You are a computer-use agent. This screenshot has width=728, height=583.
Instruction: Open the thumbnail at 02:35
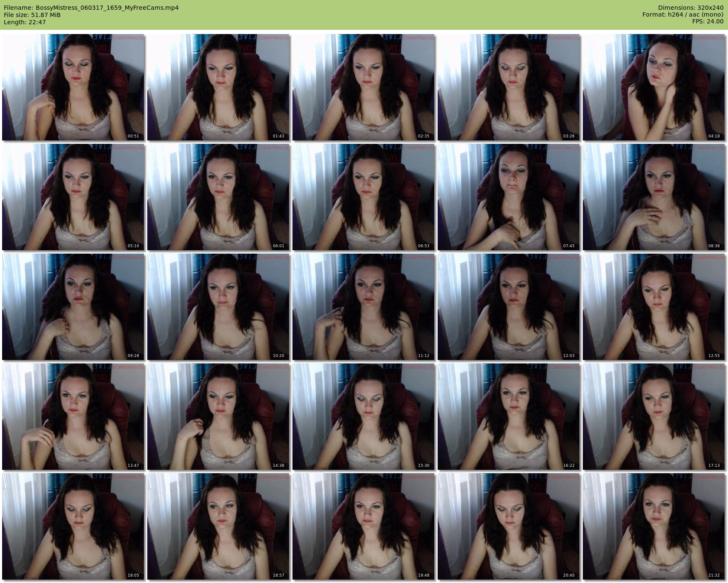[x=364, y=87]
